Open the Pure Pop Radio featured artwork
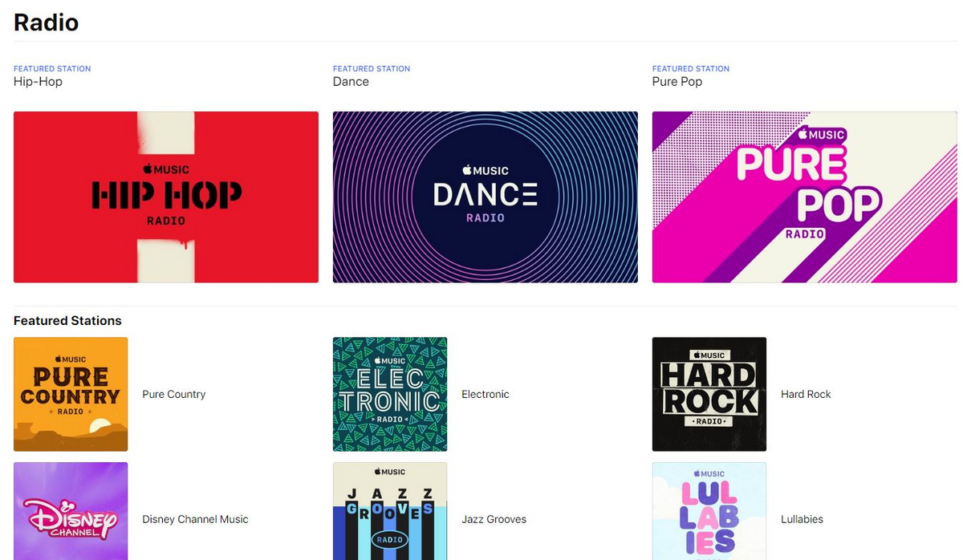963x560 pixels. [805, 197]
